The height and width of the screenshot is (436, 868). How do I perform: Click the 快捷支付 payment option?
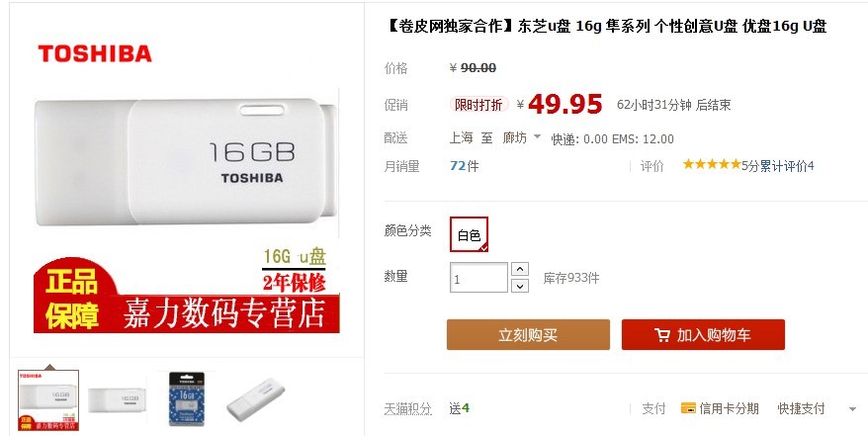click(x=801, y=409)
